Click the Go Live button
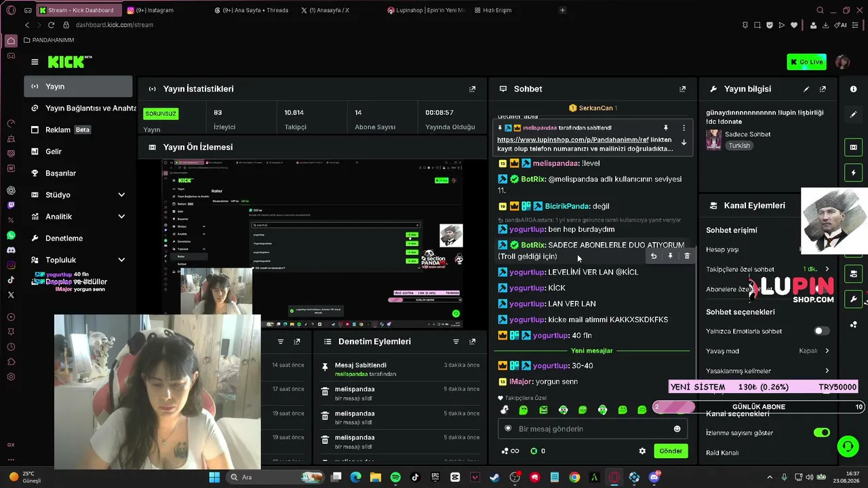The width and height of the screenshot is (868, 488). (x=806, y=62)
